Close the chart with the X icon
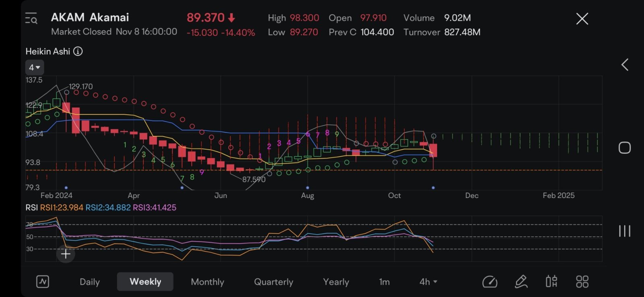 point(582,19)
